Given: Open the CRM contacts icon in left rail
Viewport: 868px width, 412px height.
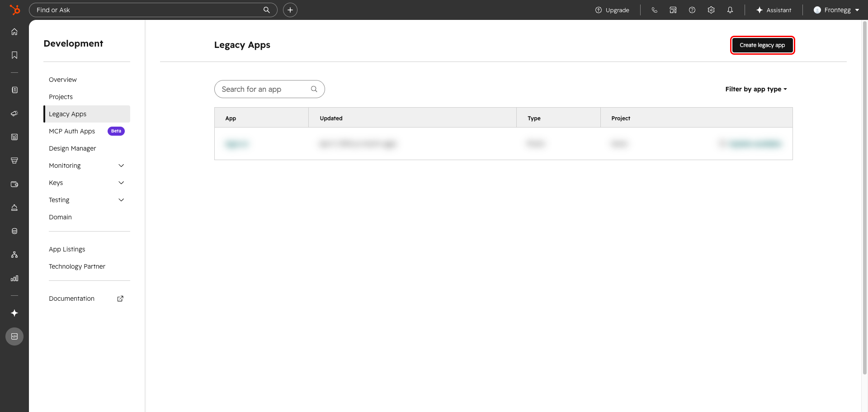Looking at the screenshot, I should pos(14,90).
